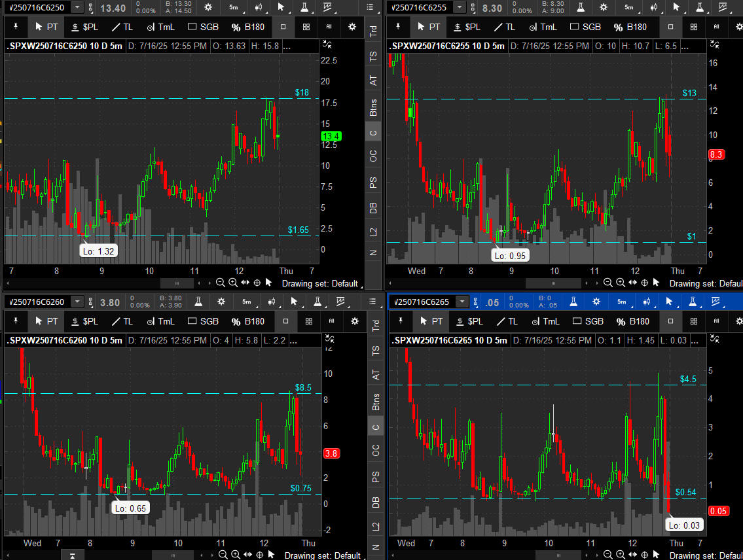Choose the SGB rectangle tool in the C6260 chart
Viewport: 743px width, 560px height.
(203, 321)
